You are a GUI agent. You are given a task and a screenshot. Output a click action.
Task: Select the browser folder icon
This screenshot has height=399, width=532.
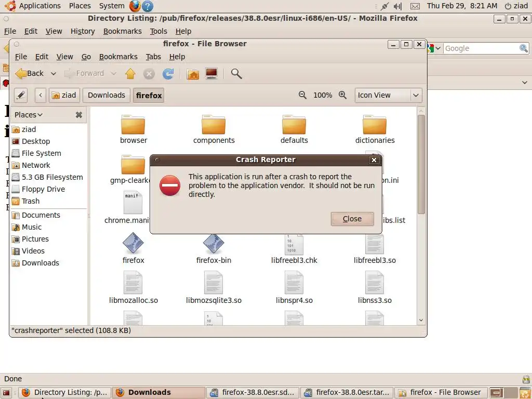click(x=133, y=125)
